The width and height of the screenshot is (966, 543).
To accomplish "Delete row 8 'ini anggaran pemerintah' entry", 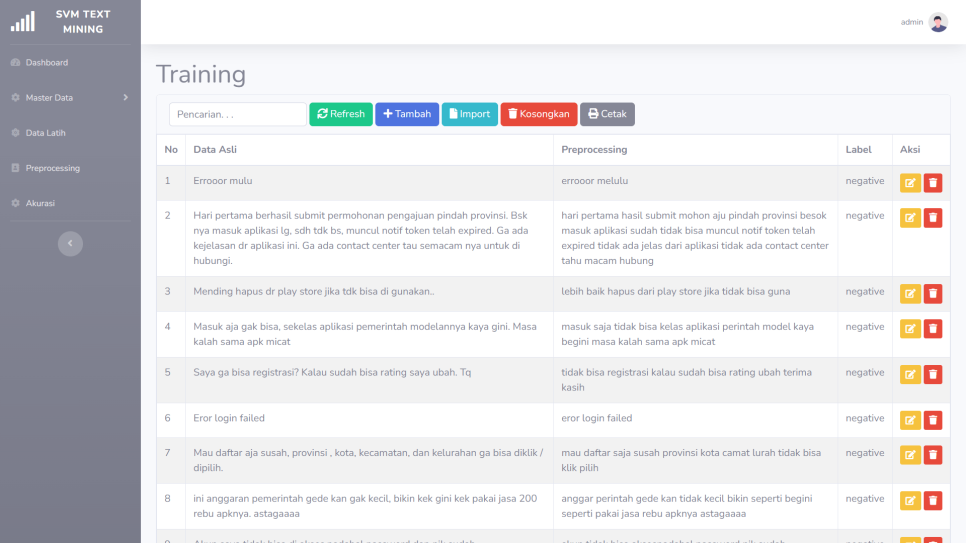I will click(933, 500).
